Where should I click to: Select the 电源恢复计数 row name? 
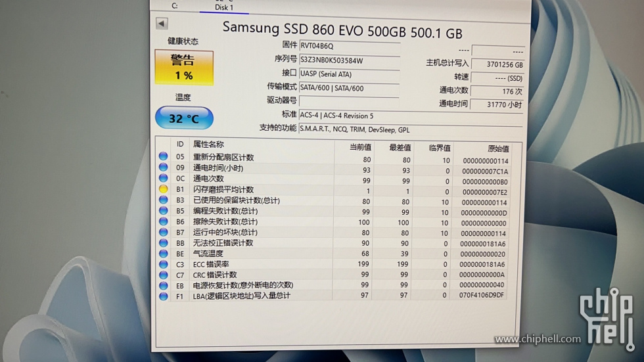click(243, 285)
